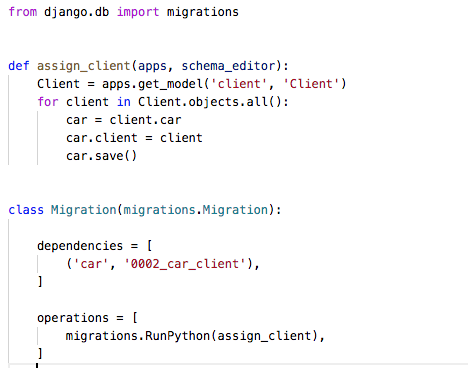Click the 'car.save()' line
Image resolution: width=468 pixels, height=368 pixels.
[101, 156]
